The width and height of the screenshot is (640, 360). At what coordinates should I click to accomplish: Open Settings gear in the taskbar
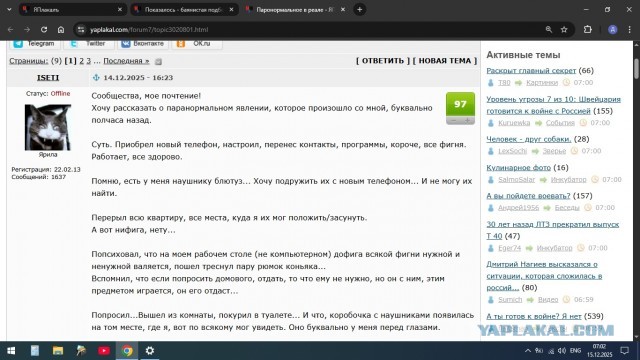click(x=150, y=351)
